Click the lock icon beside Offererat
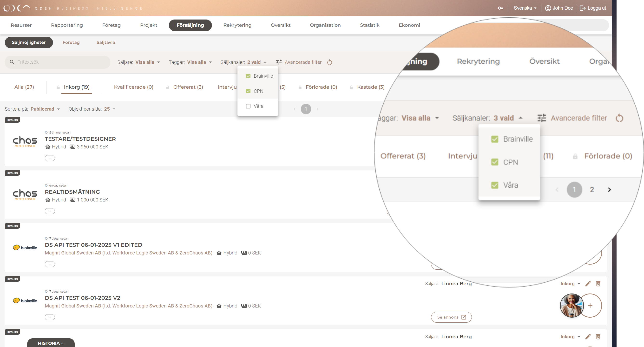Screen dimensions: 644x347 [x=168, y=87]
